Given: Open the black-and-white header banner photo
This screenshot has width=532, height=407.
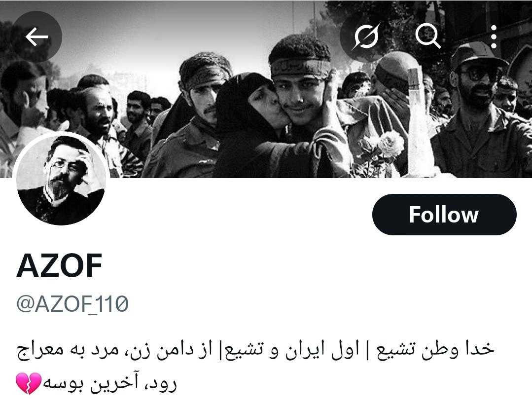Looking at the screenshot, I should (x=266, y=89).
